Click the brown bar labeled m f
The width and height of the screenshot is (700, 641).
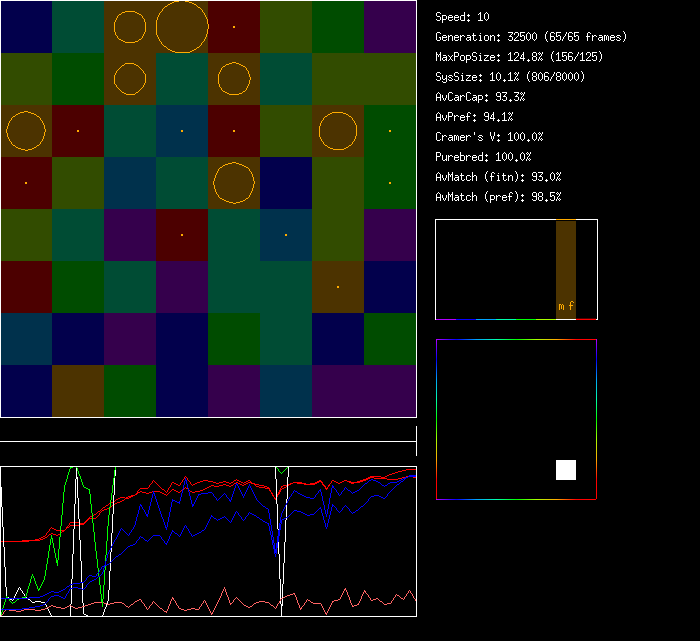pos(566,268)
